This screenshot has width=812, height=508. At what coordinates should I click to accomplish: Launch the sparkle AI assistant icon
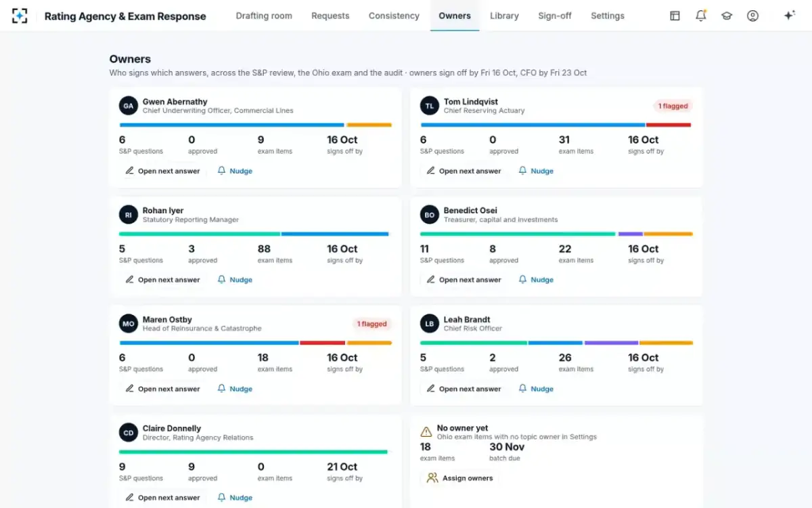coord(789,16)
